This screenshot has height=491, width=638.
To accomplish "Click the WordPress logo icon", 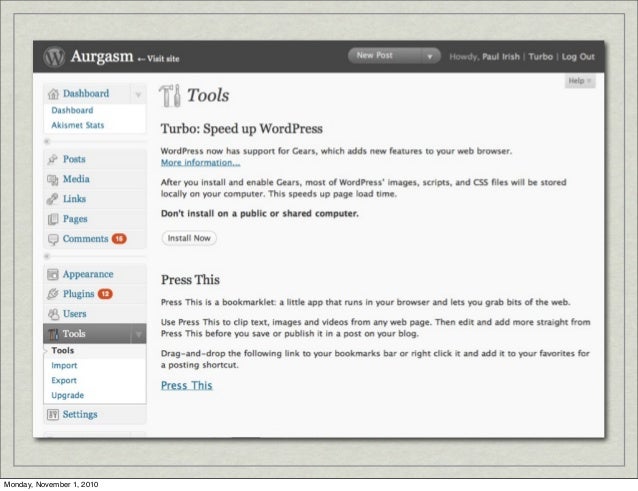I will (x=54, y=57).
